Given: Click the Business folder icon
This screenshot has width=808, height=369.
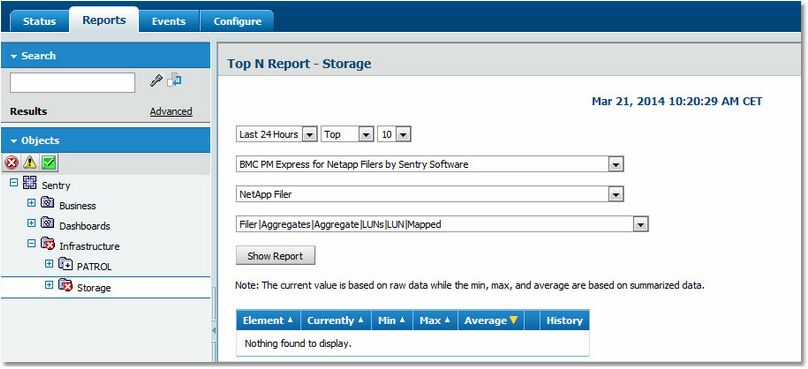Looking at the screenshot, I should (47, 203).
